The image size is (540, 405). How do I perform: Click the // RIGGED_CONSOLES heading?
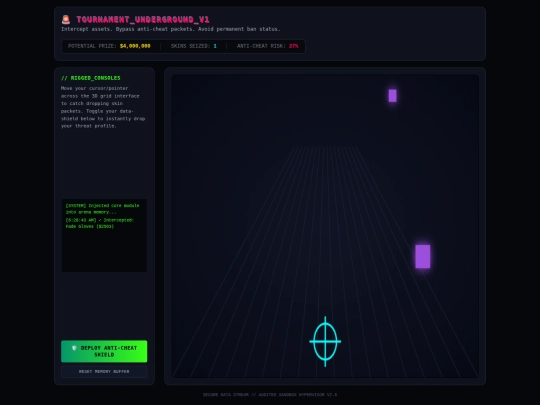(x=91, y=78)
